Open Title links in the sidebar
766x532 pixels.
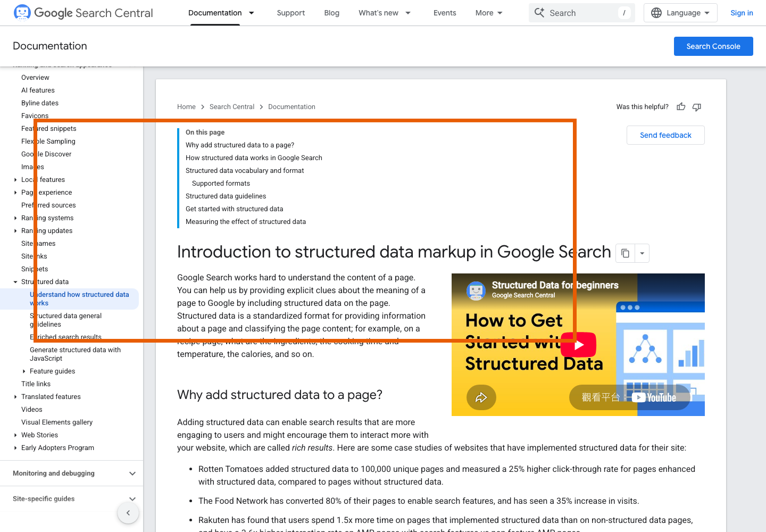(36, 384)
